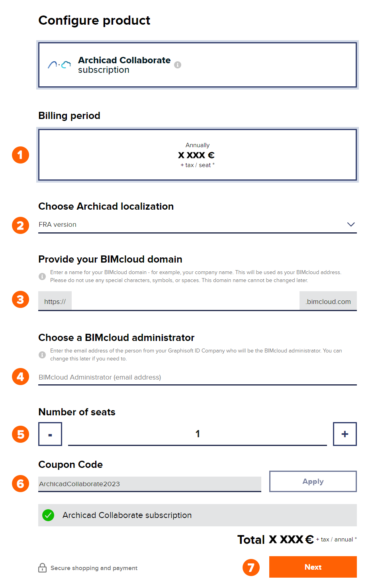Expand localization list with chevron arrow

tap(351, 224)
